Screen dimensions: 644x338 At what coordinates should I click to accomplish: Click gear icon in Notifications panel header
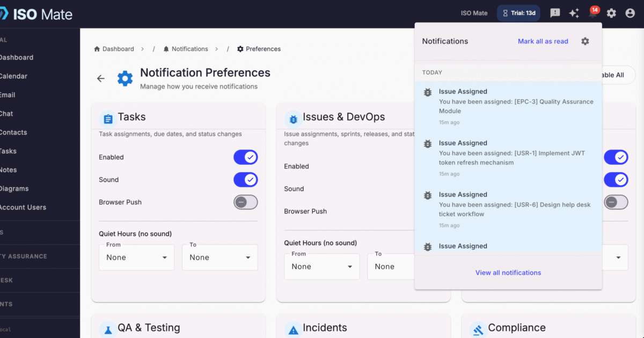pyautogui.click(x=585, y=41)
